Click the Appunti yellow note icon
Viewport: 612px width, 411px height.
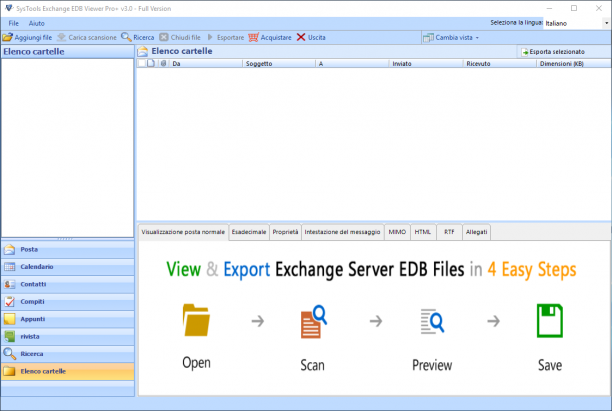point(9,319)
